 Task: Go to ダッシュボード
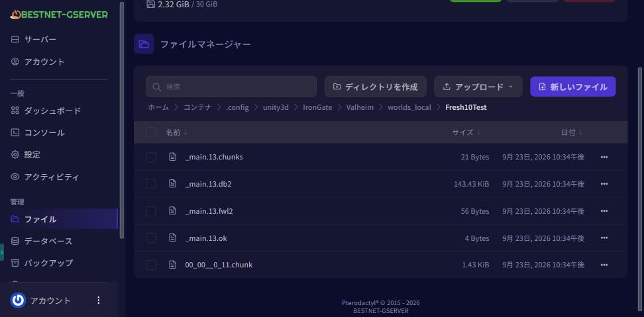(x=46, y=111)
